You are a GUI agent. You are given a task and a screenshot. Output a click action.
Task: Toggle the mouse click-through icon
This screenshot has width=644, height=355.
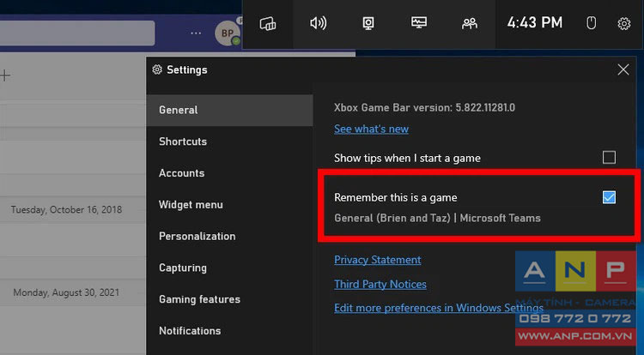(x=591, y=23)
